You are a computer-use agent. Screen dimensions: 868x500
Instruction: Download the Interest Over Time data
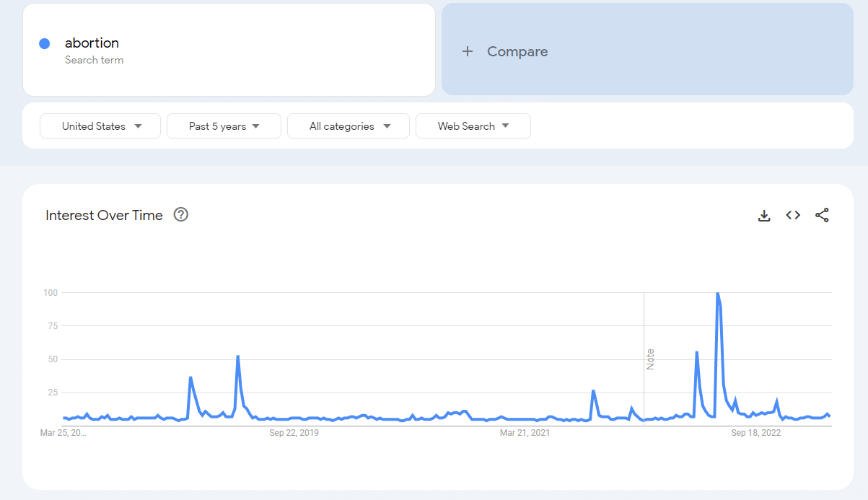pos(764,215)
